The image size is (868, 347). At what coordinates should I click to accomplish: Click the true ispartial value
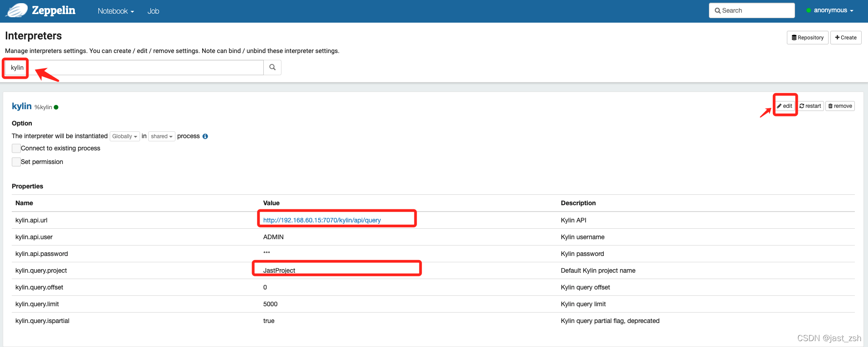click(269, 321)
